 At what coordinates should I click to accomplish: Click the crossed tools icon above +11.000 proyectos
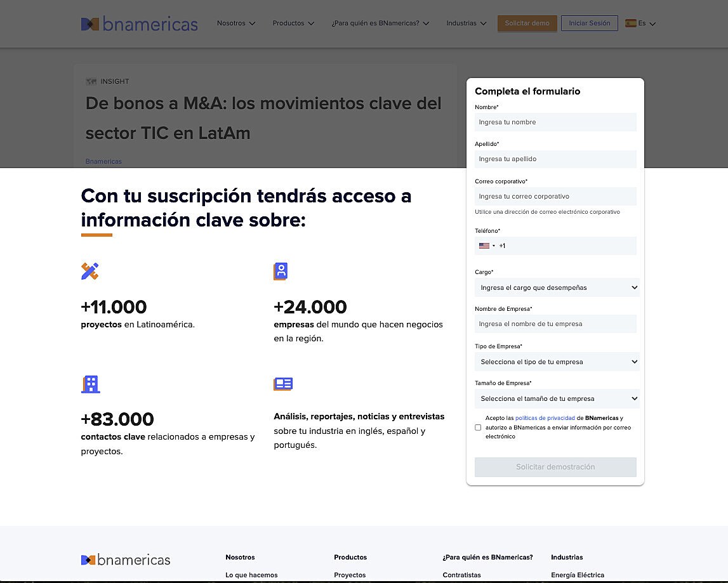click(91, 270)
